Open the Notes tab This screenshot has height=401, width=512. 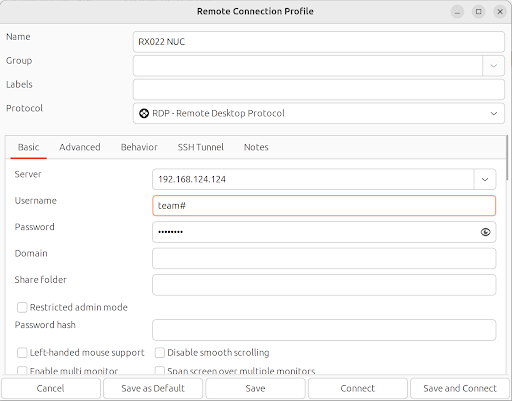pos(256,147)
